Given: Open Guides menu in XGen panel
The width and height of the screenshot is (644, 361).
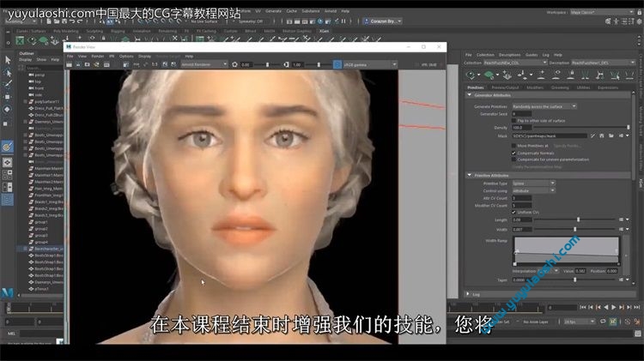Looking at the screenshot, I should pos(532,55).
